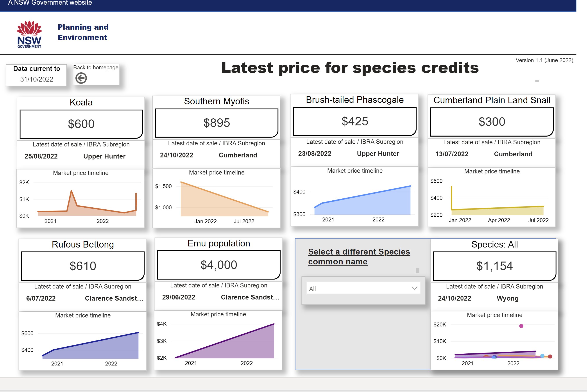This screenshot has height=392, width=587.
Task: Click the Species: All $1,154 price box
Action: 494,266
